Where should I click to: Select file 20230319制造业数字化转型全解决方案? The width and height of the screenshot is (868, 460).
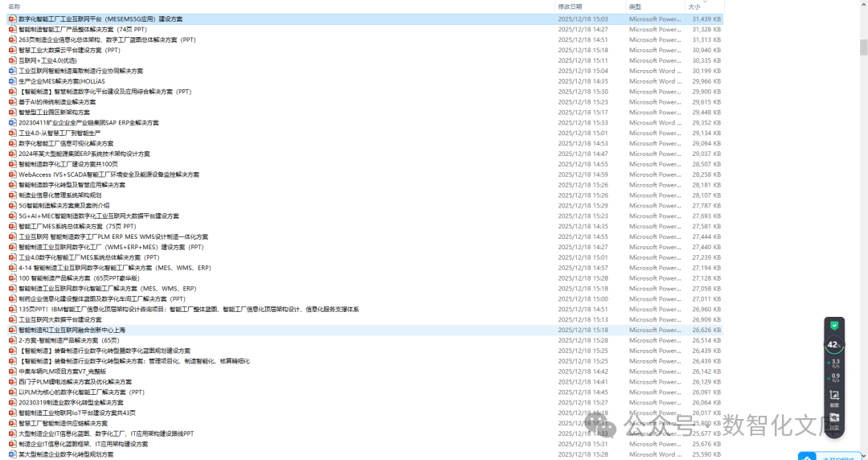[x=71, y=402]
